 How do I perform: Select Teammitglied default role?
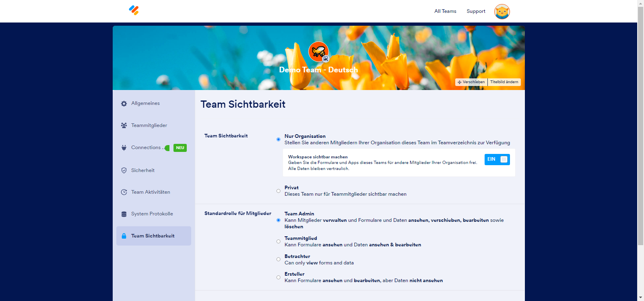click(x=279, y=242)
